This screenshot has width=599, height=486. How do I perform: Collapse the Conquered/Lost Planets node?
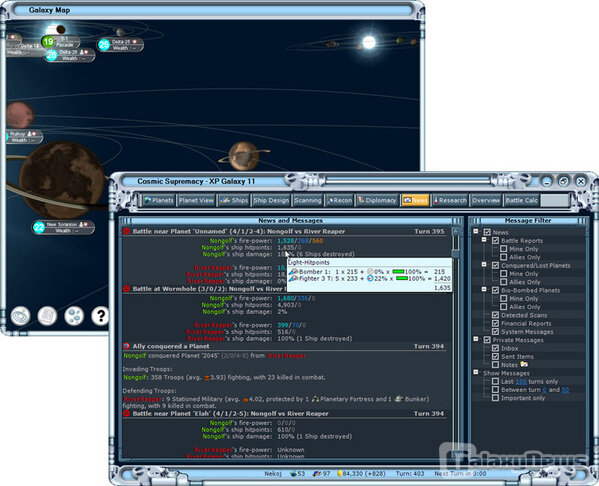(484, 264)
